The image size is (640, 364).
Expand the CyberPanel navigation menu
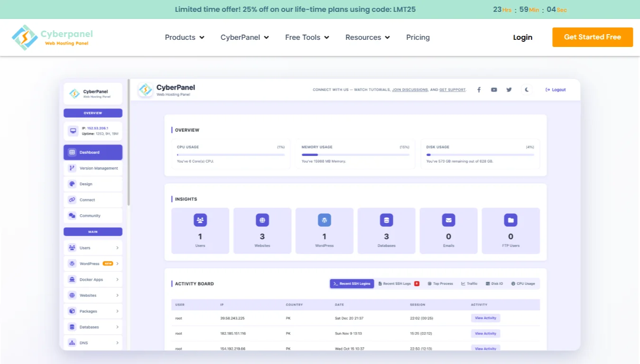(245, 37)
